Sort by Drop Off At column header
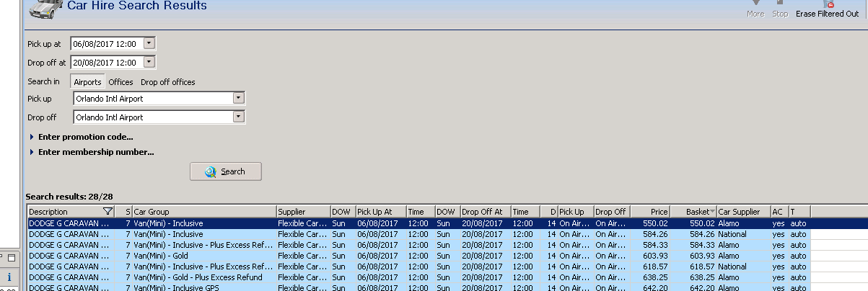Viewport: 868px width, 291px height. click(485, 212)
